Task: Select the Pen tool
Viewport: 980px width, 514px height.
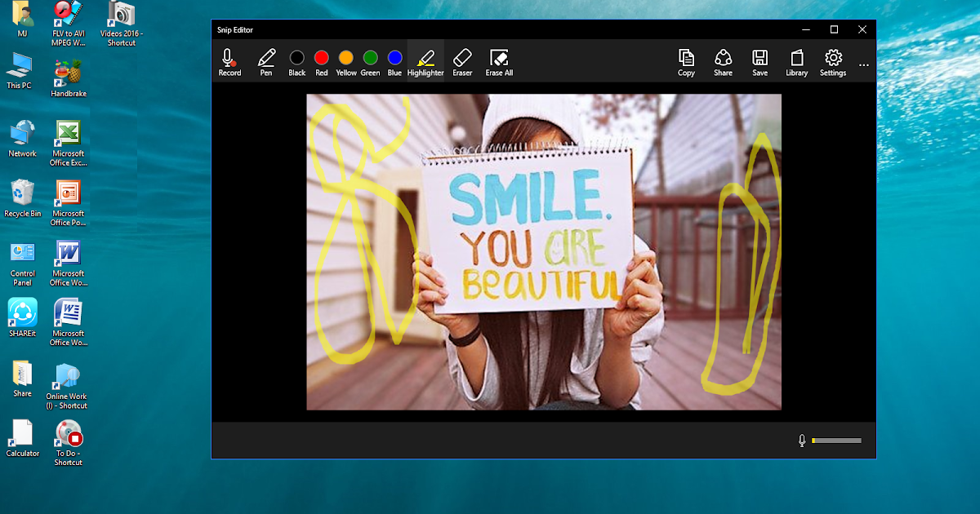Action: [x=265, y=61]
